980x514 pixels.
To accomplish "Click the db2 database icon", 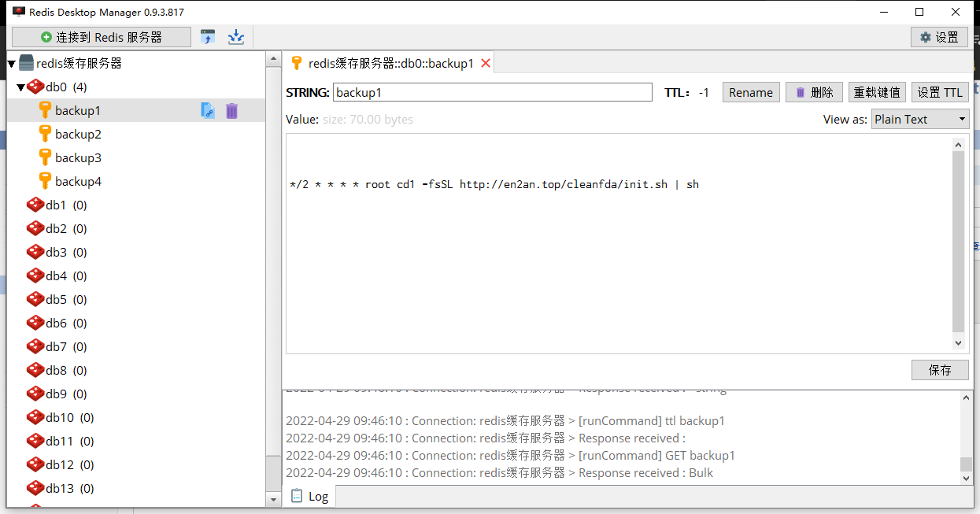I will 35,228.
